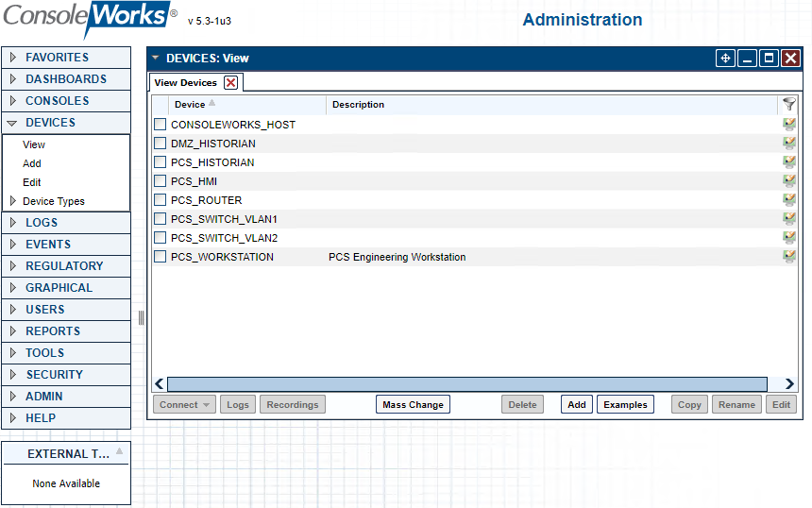Click the filter funnel icon
This screenshot has height=508, width=812.
[788, 104]
